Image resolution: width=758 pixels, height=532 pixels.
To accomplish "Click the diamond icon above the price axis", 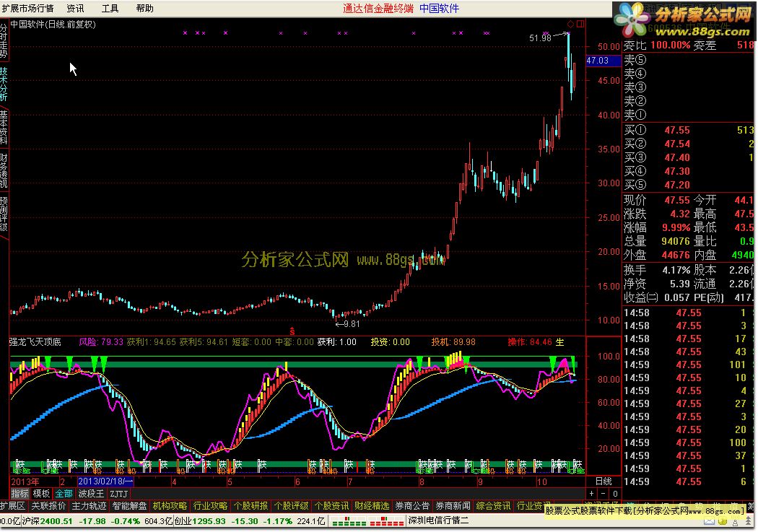I will (x=570, y=24).
